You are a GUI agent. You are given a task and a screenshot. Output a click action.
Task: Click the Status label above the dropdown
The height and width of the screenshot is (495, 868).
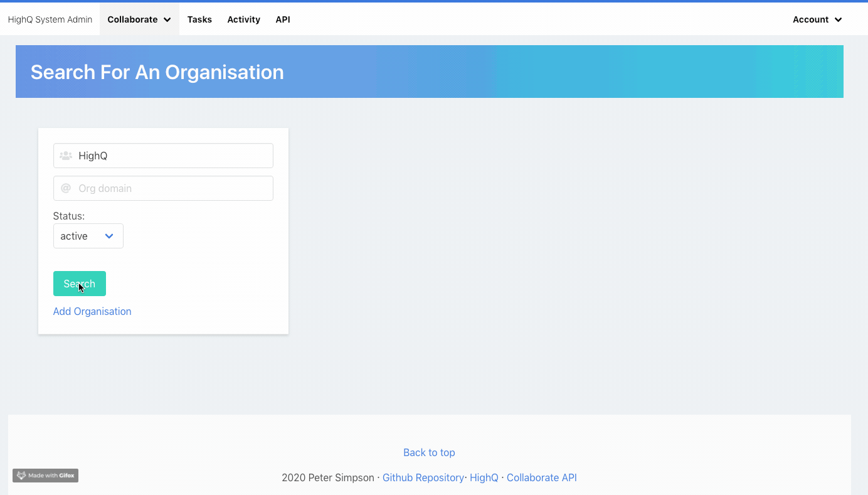pyautogui.click(x=69, y=216)
